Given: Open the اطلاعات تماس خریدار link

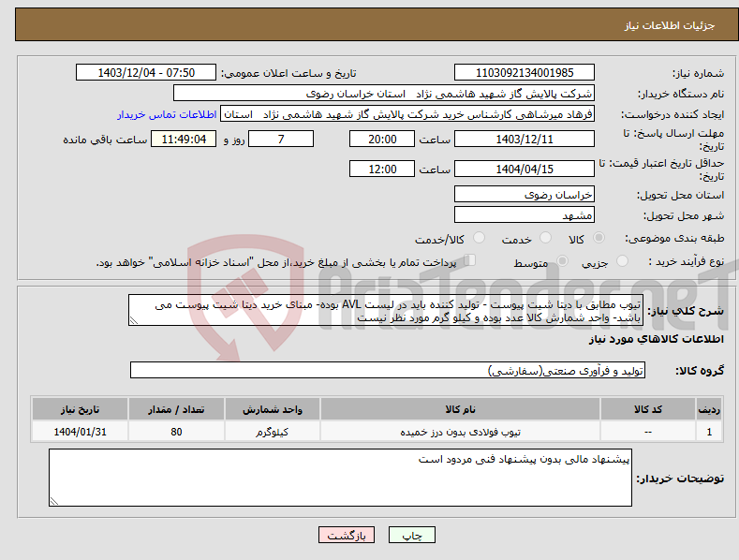Looking at the screenshot, I should click(x=167, y=114).
